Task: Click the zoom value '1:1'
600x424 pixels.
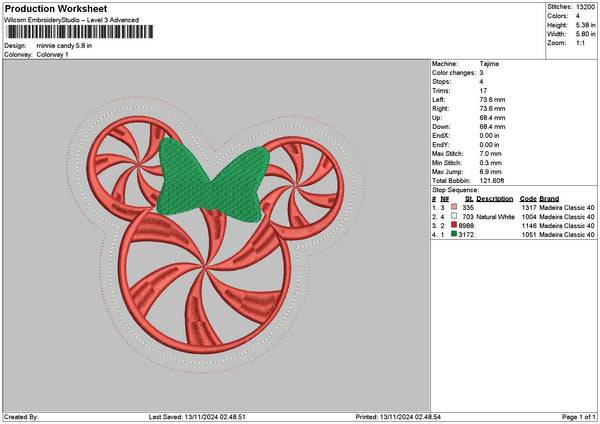Action: pos(580,43)
